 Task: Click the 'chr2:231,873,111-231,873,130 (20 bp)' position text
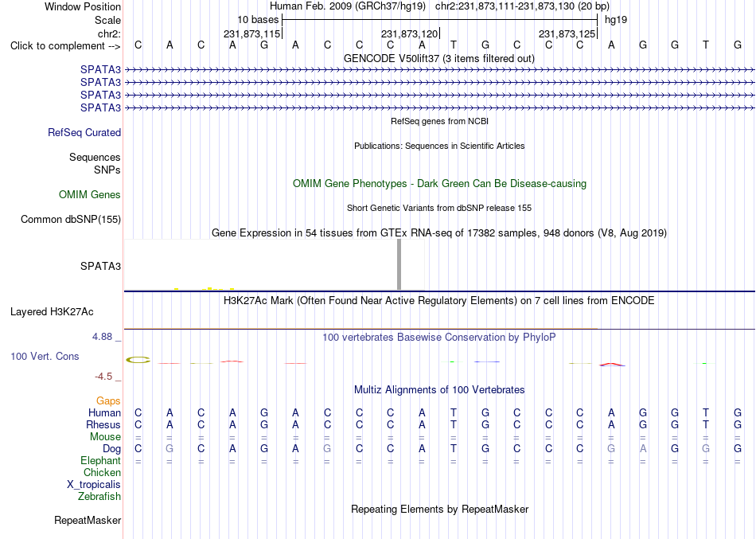tap(522, 6)
